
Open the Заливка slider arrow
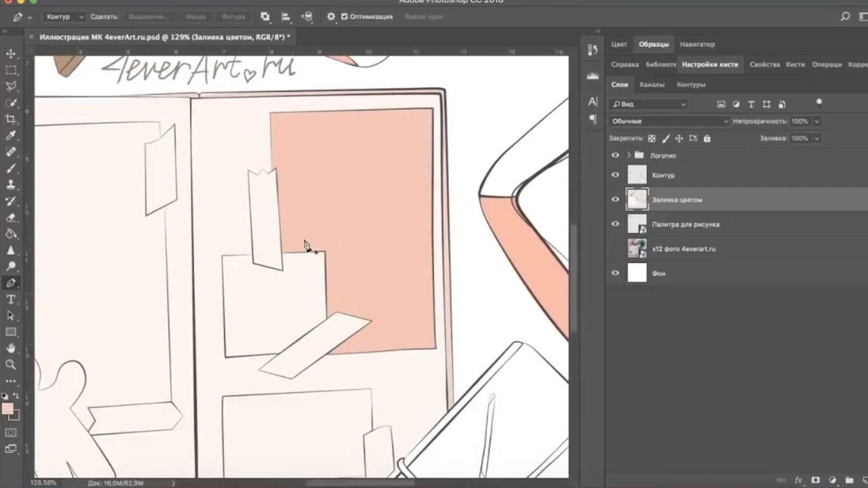(816, 138)
